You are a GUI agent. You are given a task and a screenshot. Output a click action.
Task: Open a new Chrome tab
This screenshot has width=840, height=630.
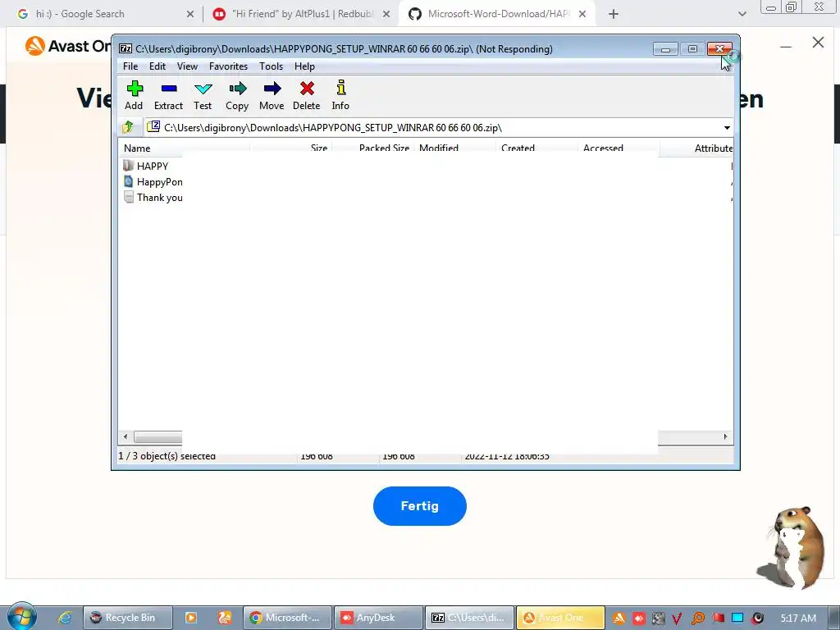614,14
